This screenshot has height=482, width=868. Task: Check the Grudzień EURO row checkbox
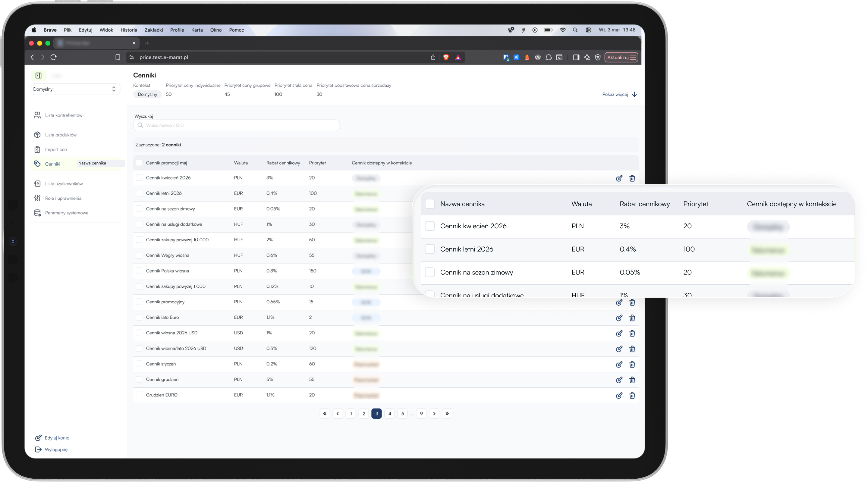pyautogui.click(x=139, y=395)
